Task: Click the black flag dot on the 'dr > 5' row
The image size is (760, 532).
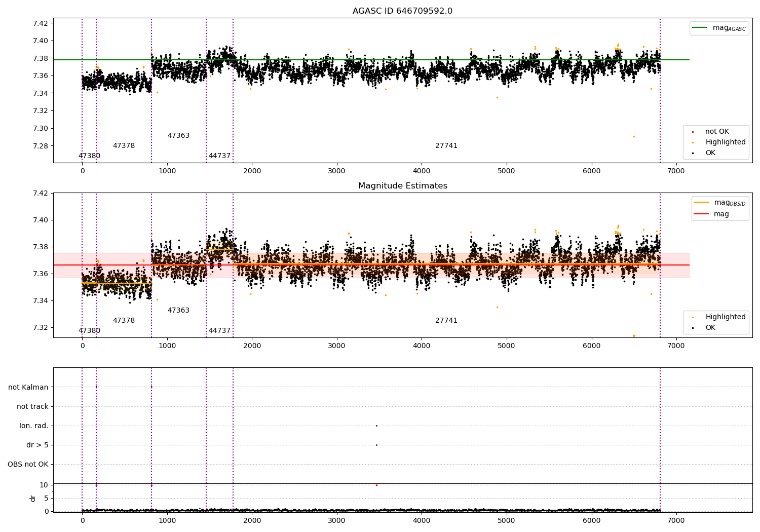Action: click(x=376, y=445)
